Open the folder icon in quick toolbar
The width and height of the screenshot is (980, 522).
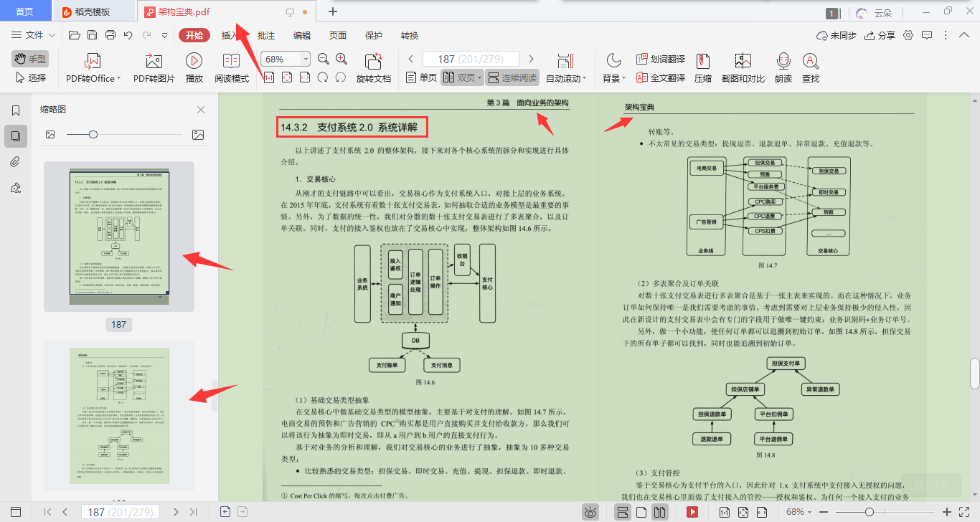pyautogui.click(x=73, y=35)
